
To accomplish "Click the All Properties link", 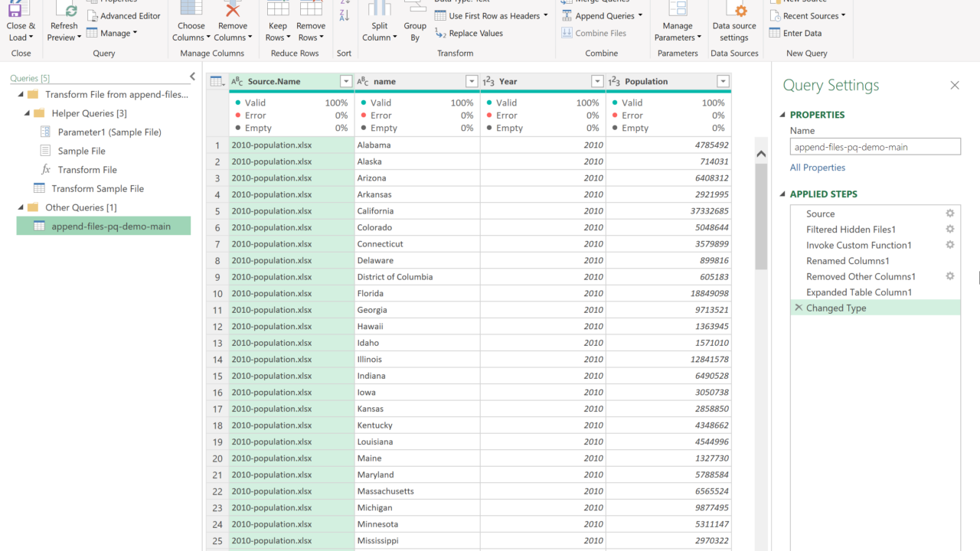I will pos(818,168).
